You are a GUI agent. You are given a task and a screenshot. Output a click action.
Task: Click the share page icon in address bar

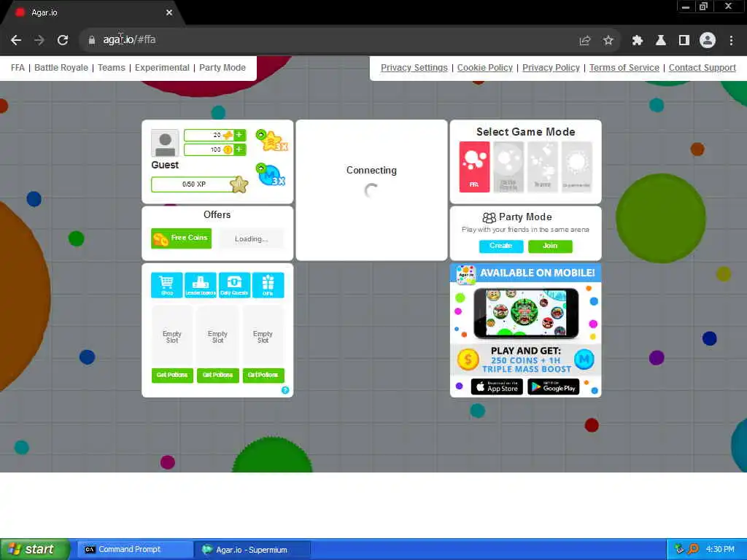584,41
